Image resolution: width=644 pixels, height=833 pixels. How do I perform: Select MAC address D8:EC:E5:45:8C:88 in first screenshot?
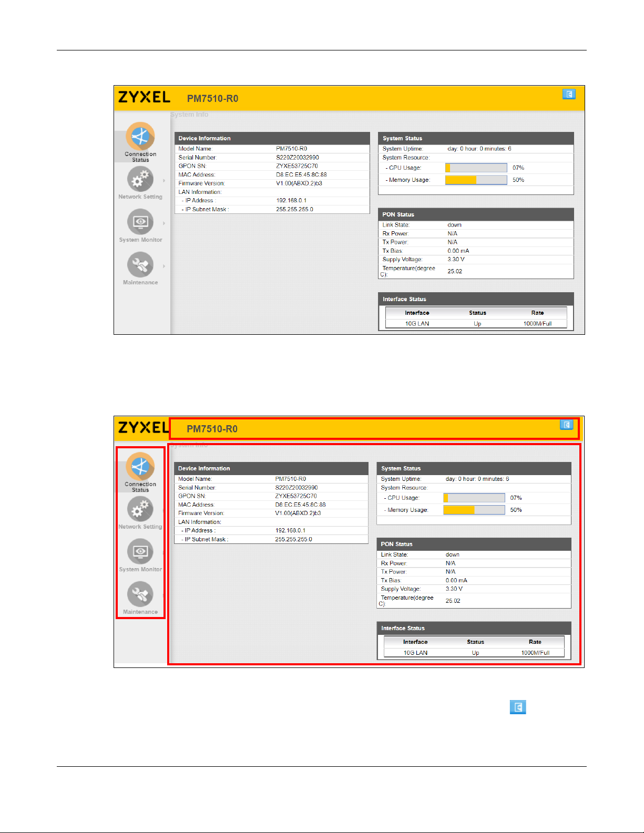click(x=301, y=174)
